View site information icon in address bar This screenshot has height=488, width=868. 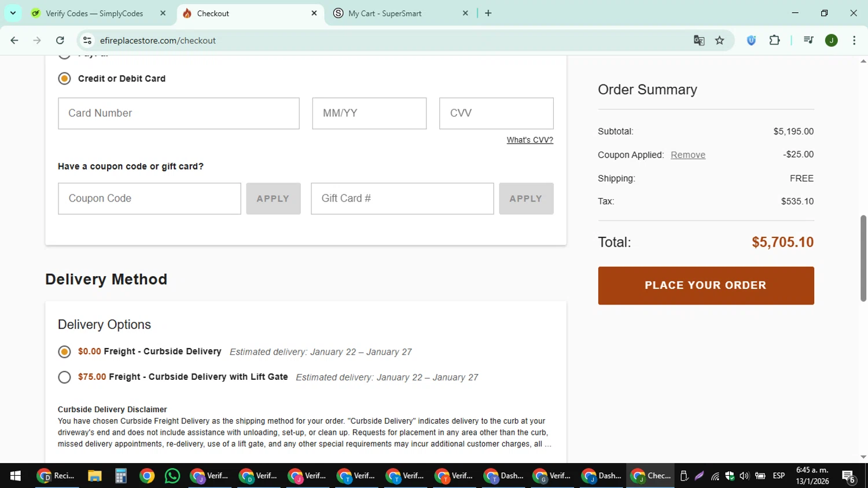[x=87, y=41]
